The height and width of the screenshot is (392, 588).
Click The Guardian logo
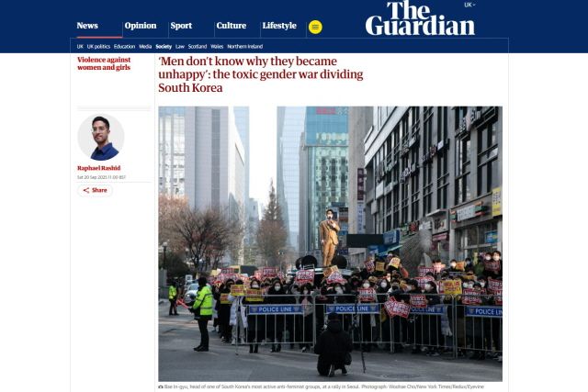point(420,18)
